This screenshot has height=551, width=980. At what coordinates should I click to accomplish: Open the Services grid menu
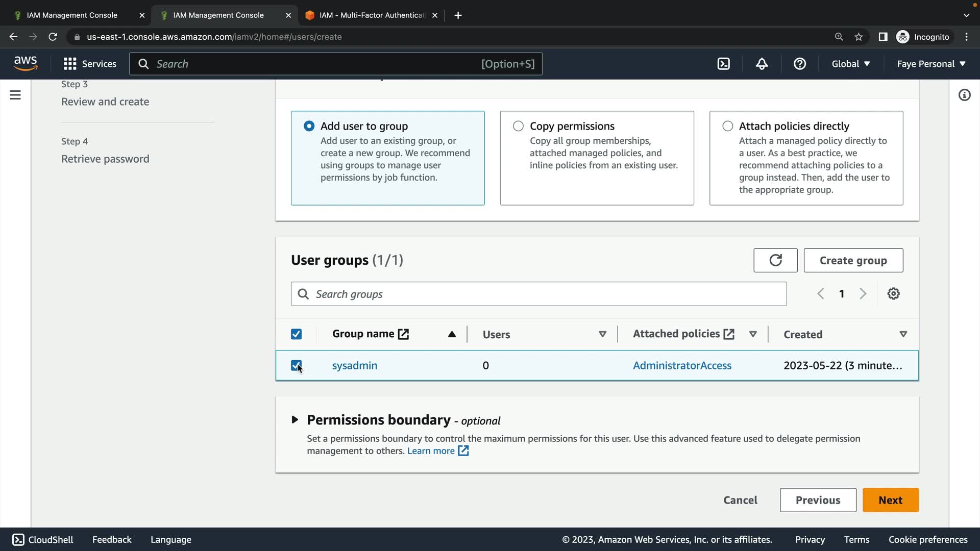(89, 64)
